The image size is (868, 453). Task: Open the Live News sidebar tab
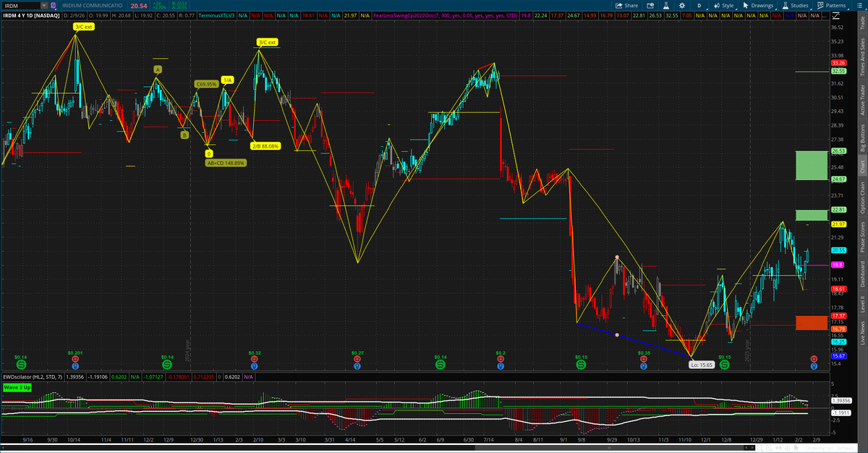tap(861, 334)
